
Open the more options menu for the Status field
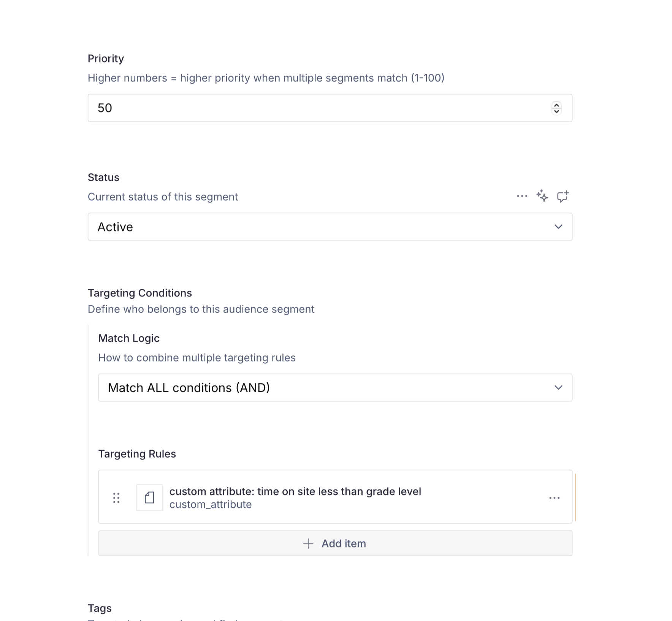click(x=522, y=196)
